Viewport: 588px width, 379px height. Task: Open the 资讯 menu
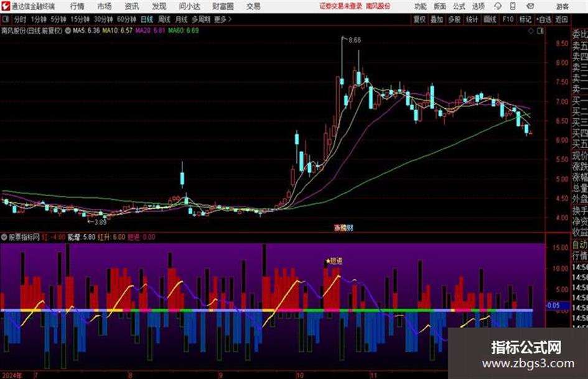(x=132, y=6)
